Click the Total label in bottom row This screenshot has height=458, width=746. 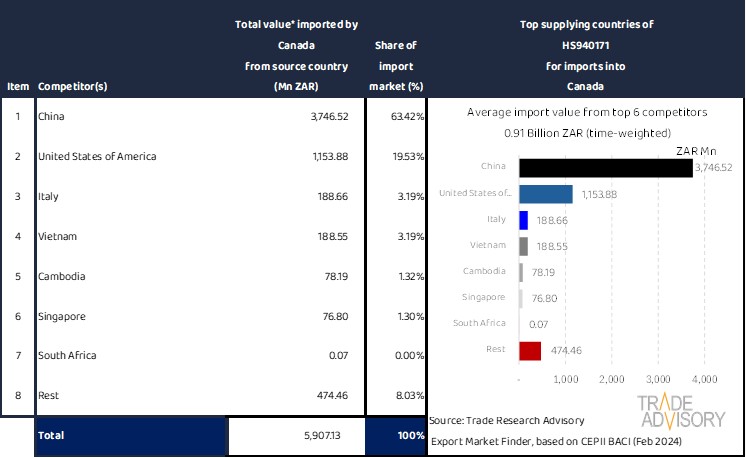tap(52, 436)
